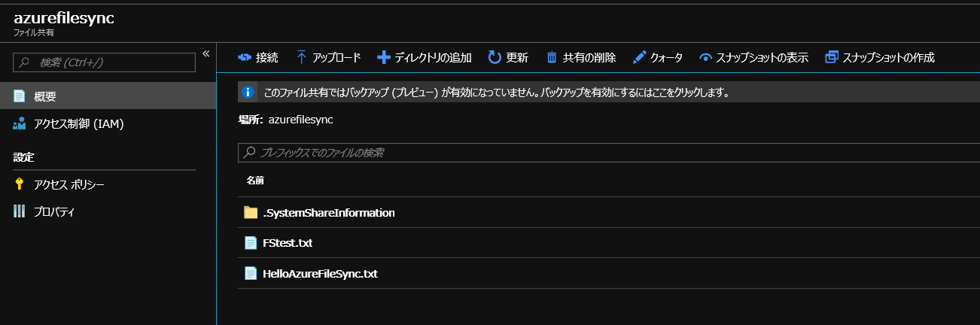This screenshot has width=980, height=325.
Task: Click the 接続 (Connect) plug icon
Action: (243, 57)
